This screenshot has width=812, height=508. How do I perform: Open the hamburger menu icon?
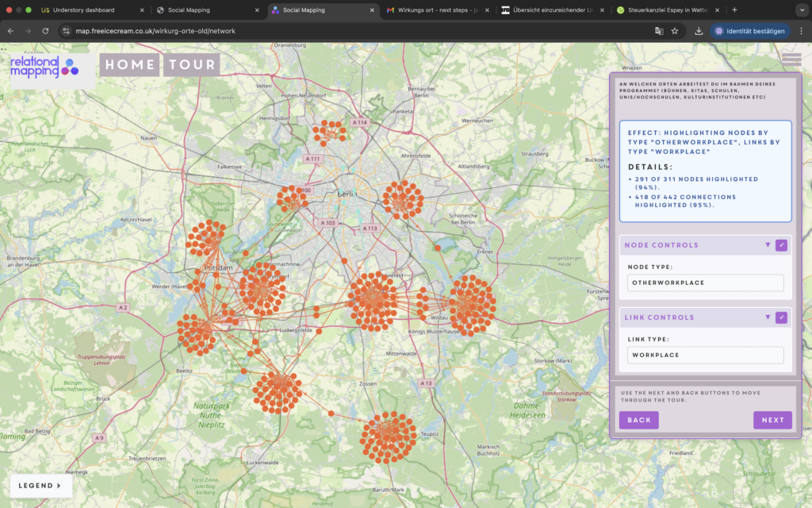point(791,60)
